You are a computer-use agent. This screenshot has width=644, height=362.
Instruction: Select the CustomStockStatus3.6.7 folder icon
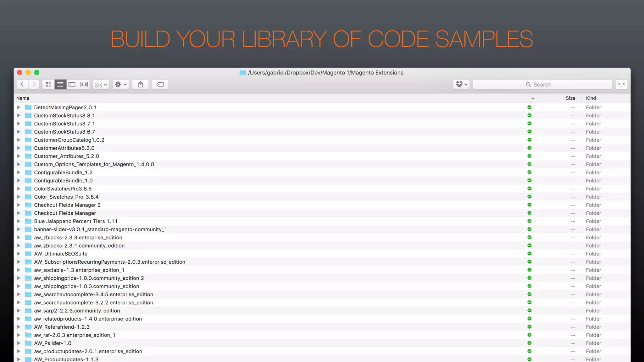coord(28,132)
